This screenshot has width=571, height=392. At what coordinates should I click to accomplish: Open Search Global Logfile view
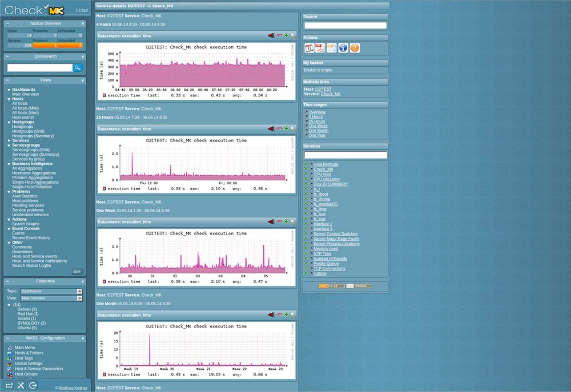tap(31, 266)
